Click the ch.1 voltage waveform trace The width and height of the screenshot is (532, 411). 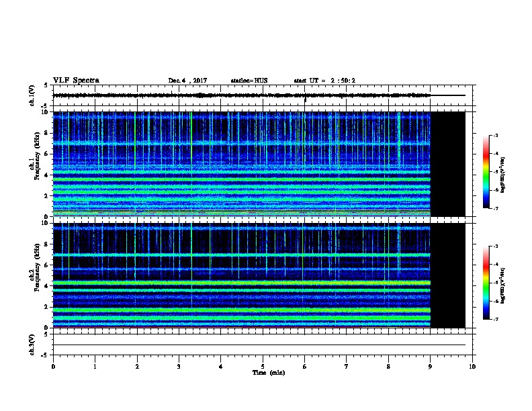tap(259, 95)
